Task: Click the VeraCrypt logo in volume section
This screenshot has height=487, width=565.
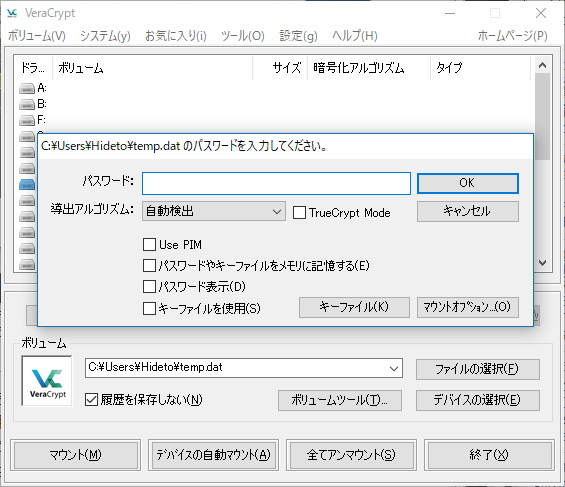Action: tap(47, 381)
